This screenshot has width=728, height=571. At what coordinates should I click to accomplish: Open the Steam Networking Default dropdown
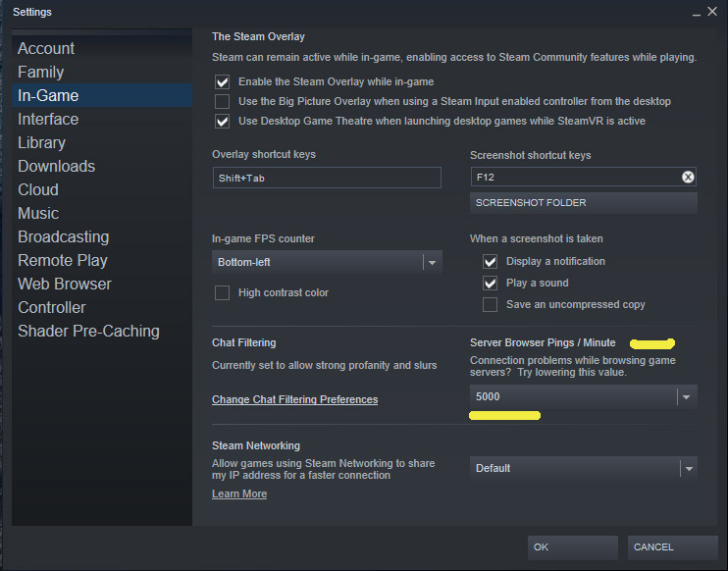[x=583, y=468]
